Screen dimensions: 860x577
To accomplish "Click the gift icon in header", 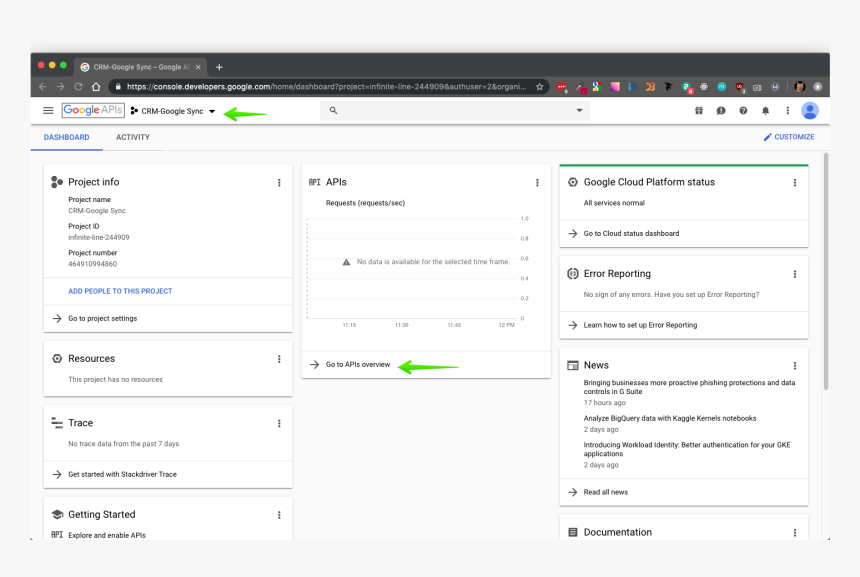I will 699,111.
